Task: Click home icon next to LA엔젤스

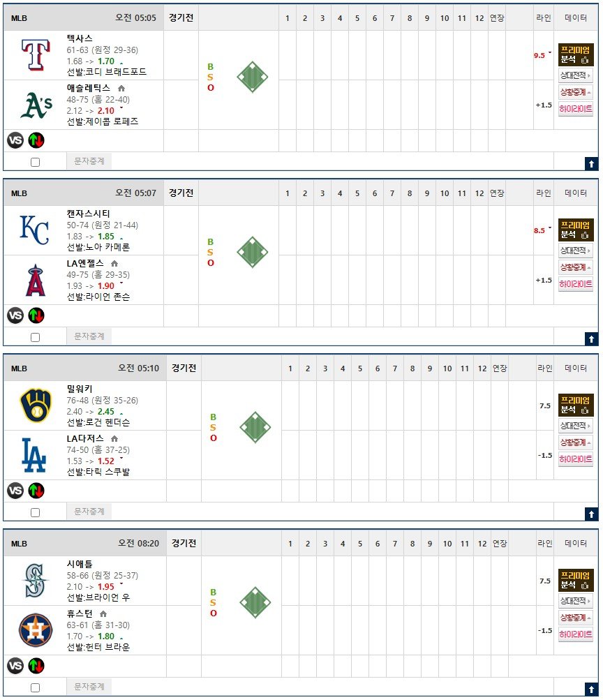Action: point(114,263)
